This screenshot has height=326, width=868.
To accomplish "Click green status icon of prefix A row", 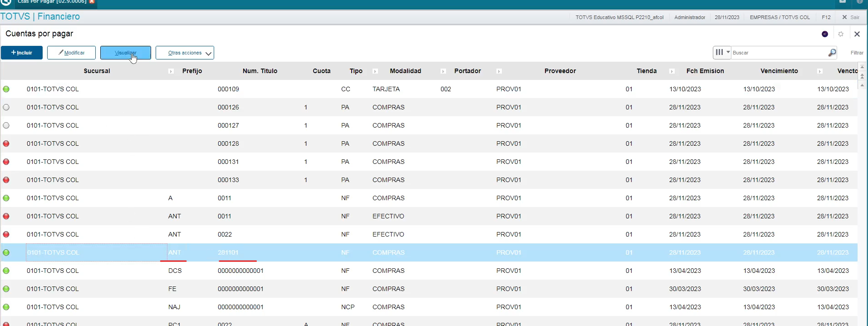I will 6,198.
